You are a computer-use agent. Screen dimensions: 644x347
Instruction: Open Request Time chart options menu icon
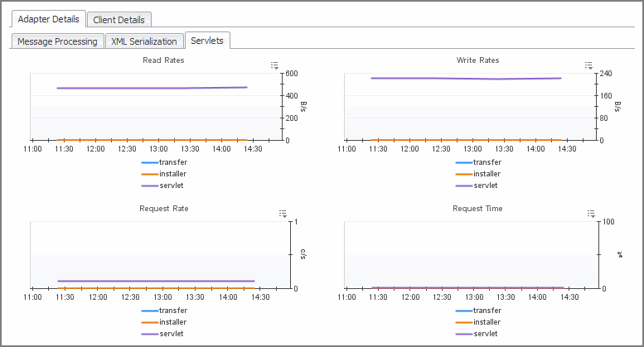pos(591,214)
